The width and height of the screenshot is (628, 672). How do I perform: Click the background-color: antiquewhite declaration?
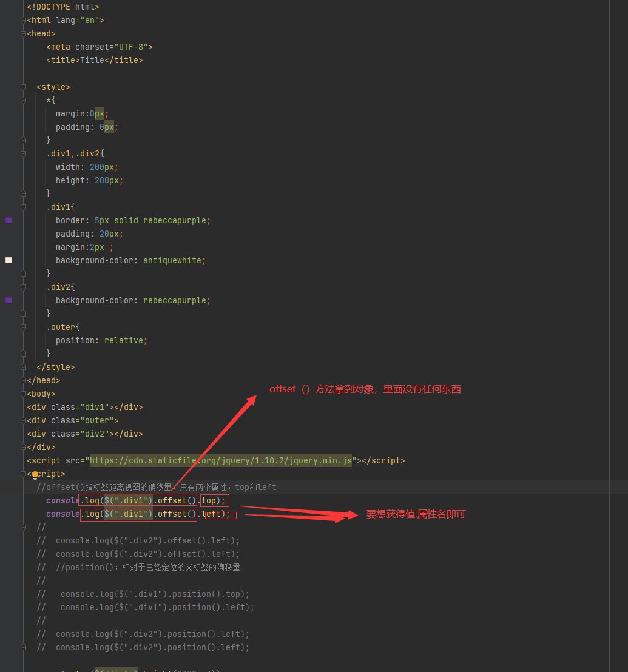tap(130, 260)
